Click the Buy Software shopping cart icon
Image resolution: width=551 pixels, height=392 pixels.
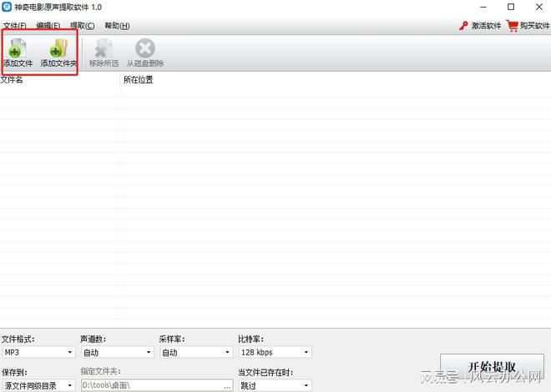pos(513,26)
